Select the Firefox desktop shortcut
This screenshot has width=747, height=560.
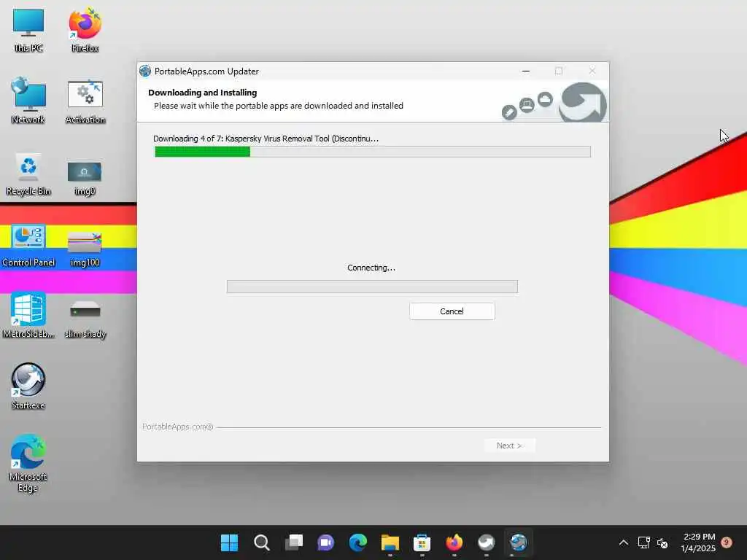click(x=85, y=30)
